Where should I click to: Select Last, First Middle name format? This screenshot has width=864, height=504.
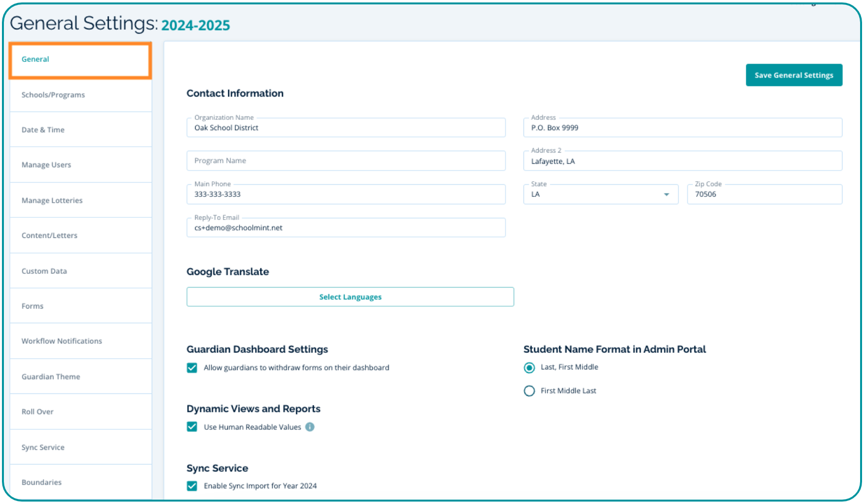click(529, 368)
